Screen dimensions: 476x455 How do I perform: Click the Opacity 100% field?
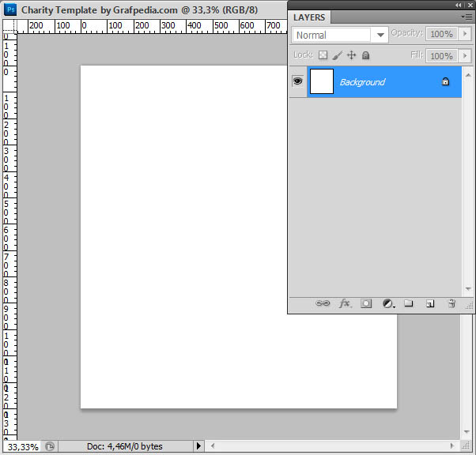click(x=441, y=34)
